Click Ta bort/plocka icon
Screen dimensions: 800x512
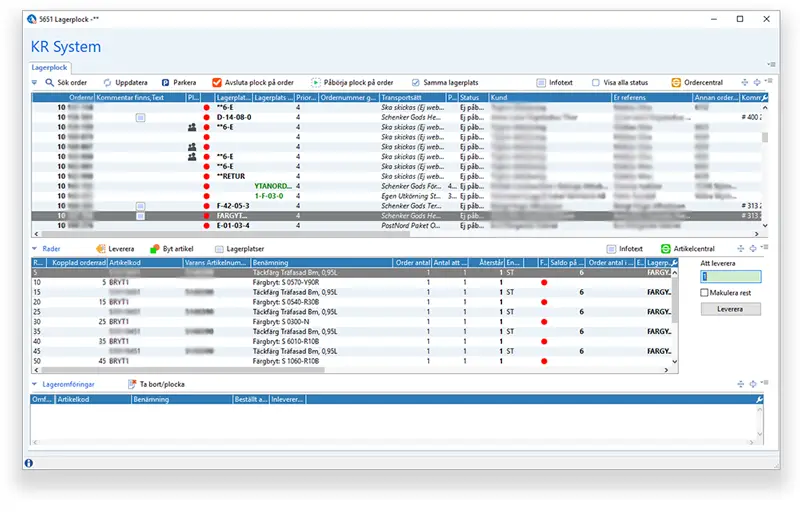coord(132,384)
